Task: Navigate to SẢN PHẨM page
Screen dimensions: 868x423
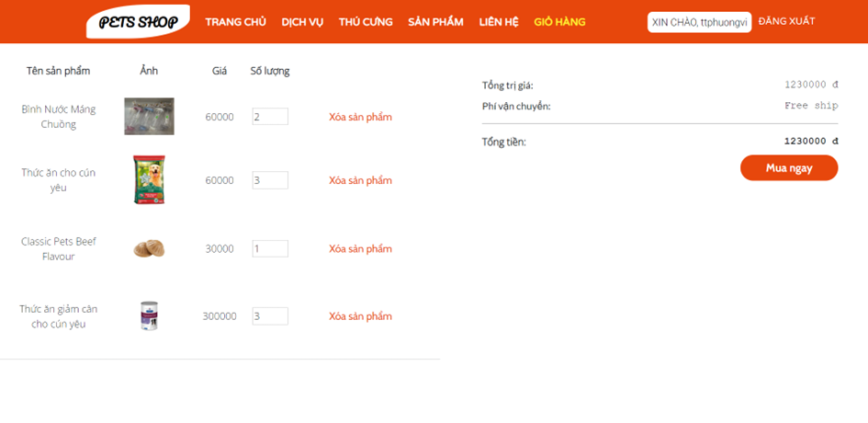Action: click(435, 22)
